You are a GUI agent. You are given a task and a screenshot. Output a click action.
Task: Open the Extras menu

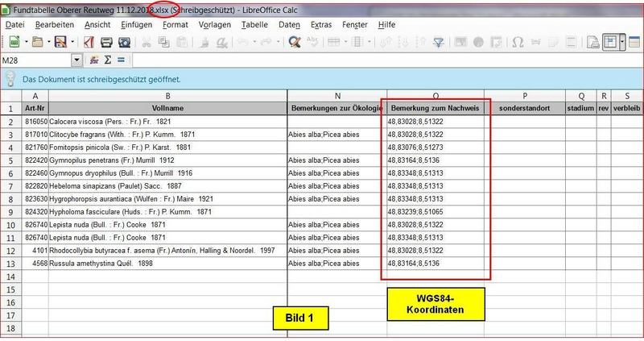click(320, 25)
